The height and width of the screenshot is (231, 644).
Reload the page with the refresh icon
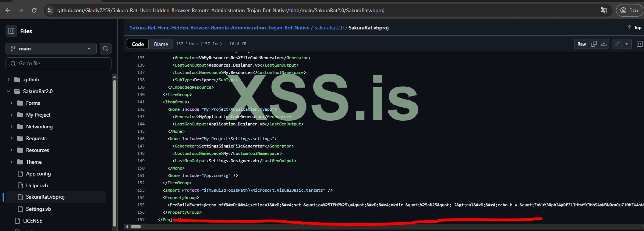point(34,10)
